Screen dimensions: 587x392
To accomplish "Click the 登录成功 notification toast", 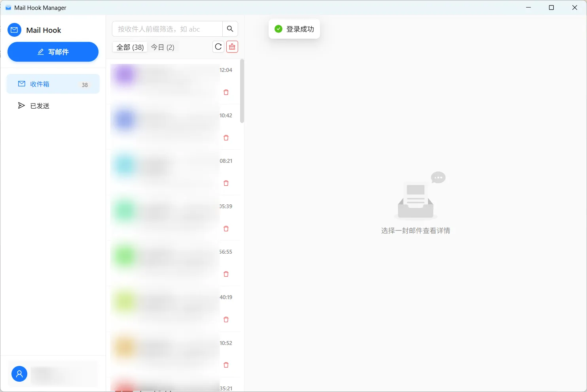I will (x=294, y=29).
